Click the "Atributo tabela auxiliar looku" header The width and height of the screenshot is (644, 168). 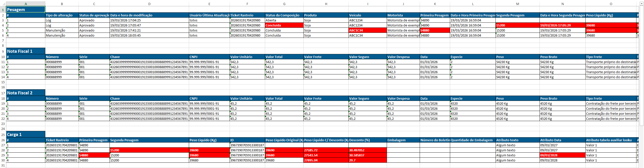(611, 140)
